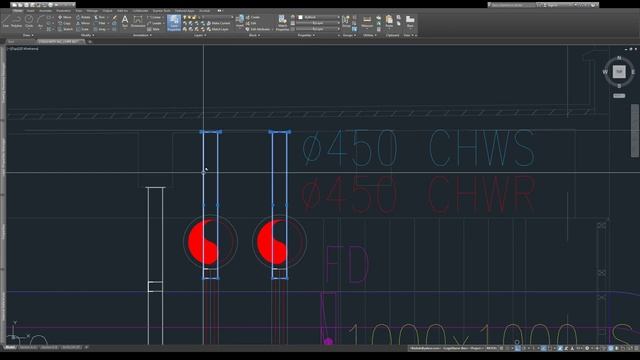
Task: Expand the Properties panel
Action: (x=306, y=36)
